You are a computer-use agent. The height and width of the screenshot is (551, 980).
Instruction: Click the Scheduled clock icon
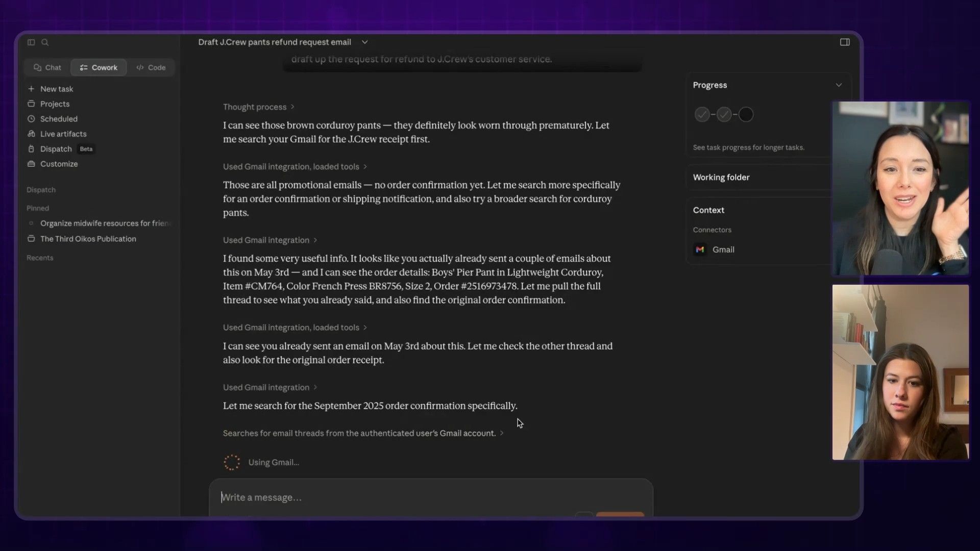click(x=31, y=119)
